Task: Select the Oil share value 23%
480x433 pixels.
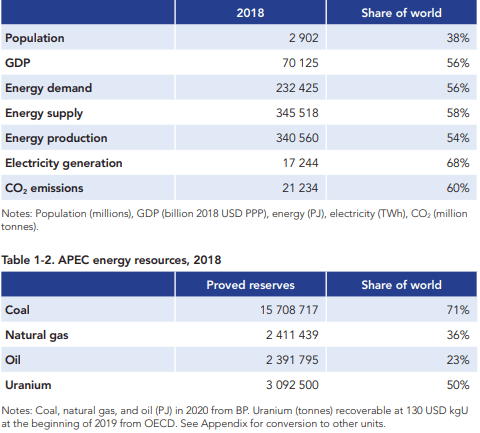Action: pyautogui.click(x=458, y=360)
